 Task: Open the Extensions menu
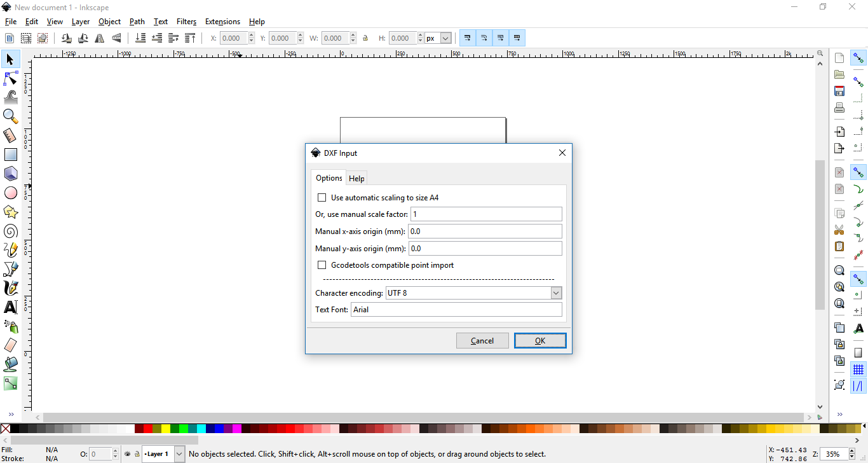click(222, 22)
